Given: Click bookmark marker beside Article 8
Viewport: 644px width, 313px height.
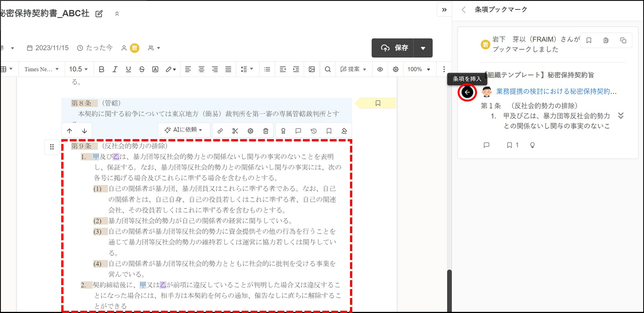Looking at the screenshot, I should pyautogui.click(x=378, y=103).
